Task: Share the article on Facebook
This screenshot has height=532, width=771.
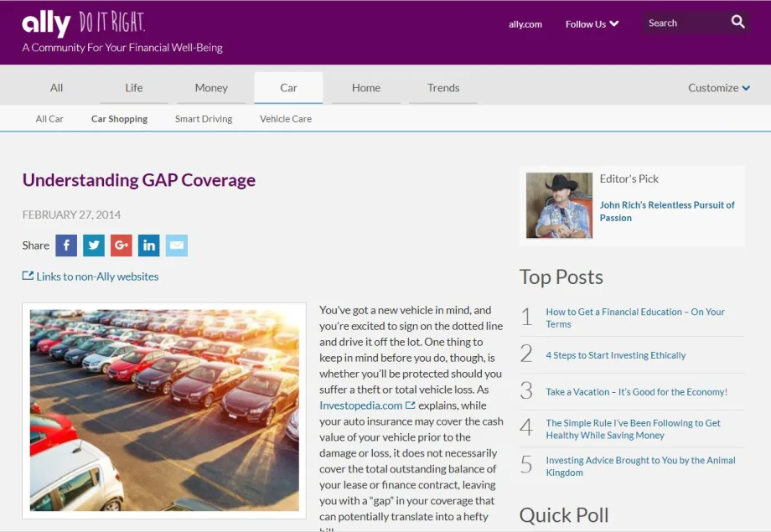Action: 66,245
